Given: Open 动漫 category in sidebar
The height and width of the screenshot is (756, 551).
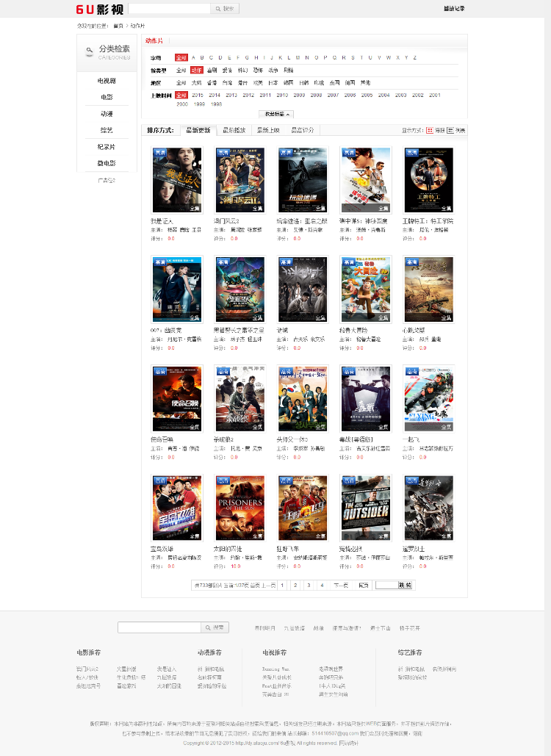Looking at the screenshot, I should [107, 114].
